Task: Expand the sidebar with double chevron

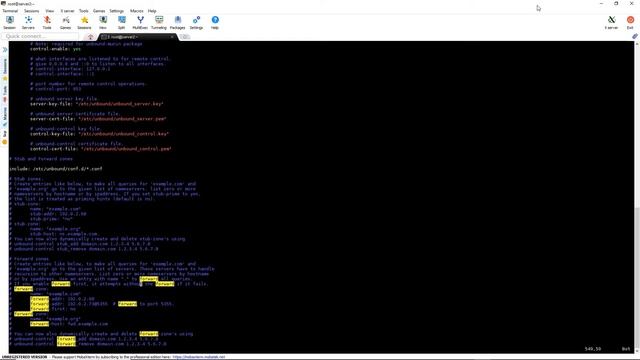Action: click(x=5, y=49)
